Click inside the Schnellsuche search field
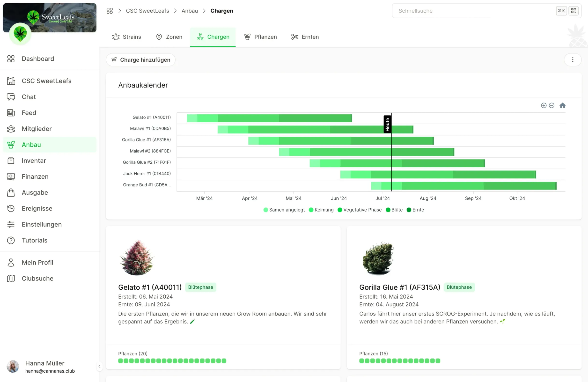 pyautogui.click(x=470, y=11)
